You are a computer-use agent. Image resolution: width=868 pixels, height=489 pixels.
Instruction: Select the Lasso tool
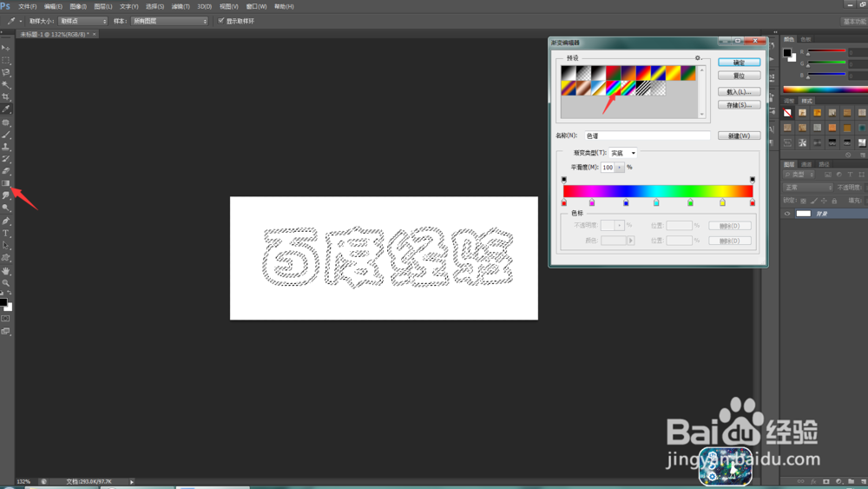click(x=6, y=73)
